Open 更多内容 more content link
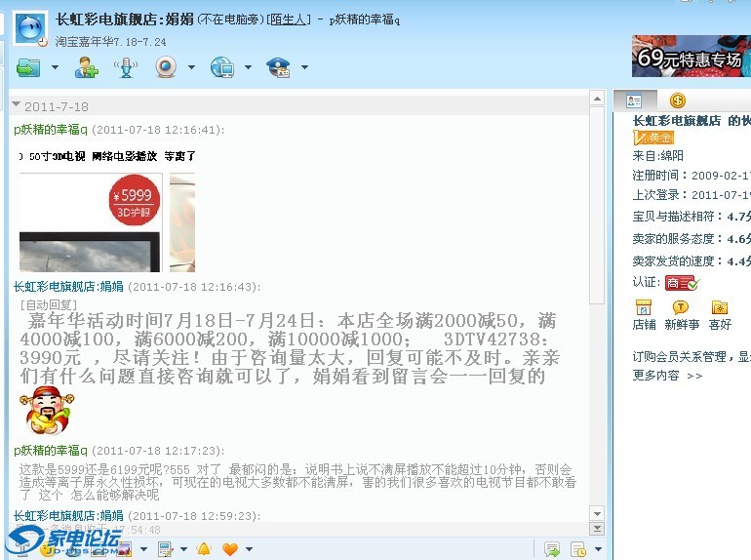751x560 pixels. tap(667, 375)
